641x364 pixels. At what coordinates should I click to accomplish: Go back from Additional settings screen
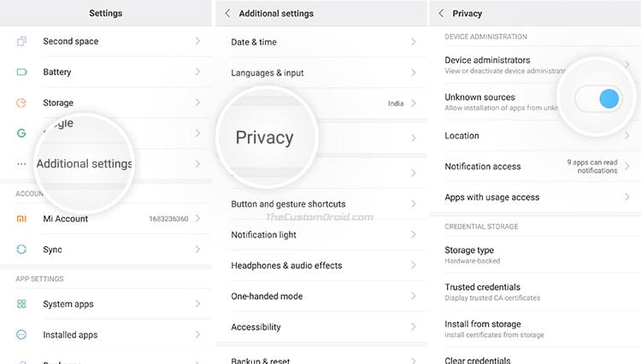(227, 13)
